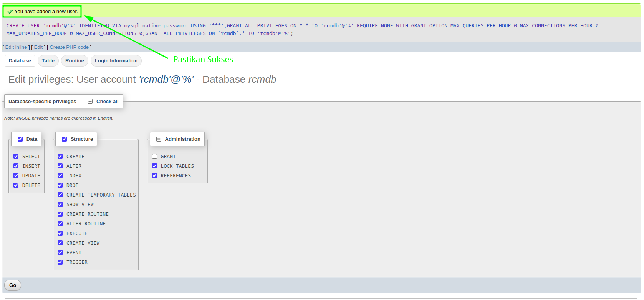This screenshot has height=300, width=644.
Task: Open the Login Information tab
Action: pyautogui.click(x=116, y=61)
